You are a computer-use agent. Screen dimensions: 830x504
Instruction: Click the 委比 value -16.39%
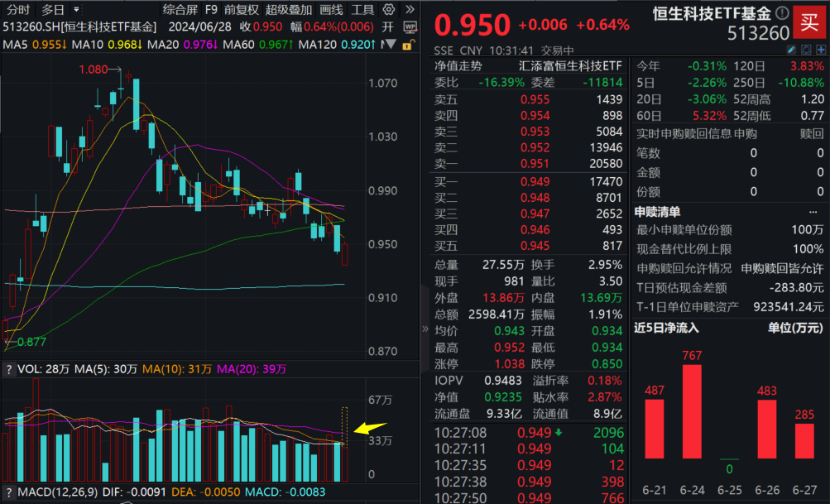point(501,83)
